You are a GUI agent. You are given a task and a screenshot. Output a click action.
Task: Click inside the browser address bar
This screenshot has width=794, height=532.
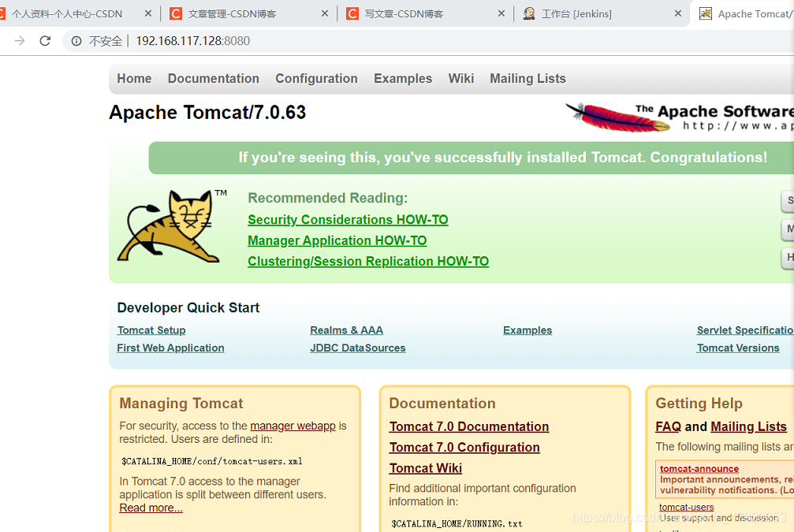[237, 40]
